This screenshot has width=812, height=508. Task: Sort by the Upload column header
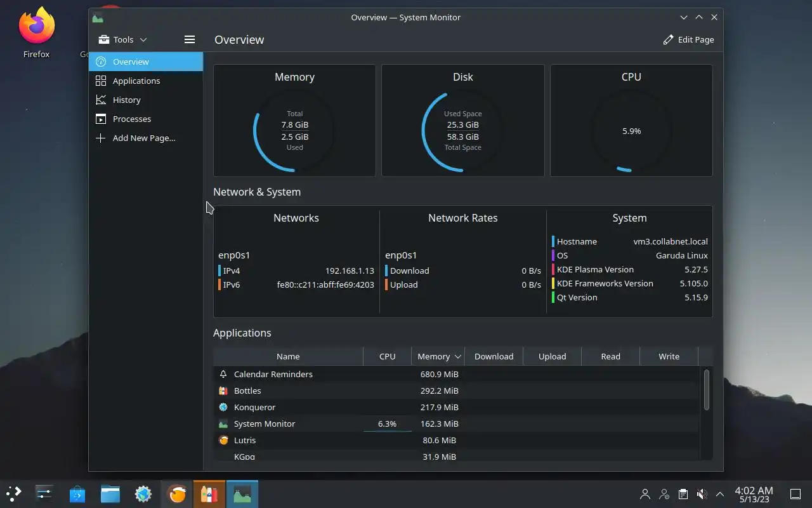pyautogui.click(x=552, y=356)
